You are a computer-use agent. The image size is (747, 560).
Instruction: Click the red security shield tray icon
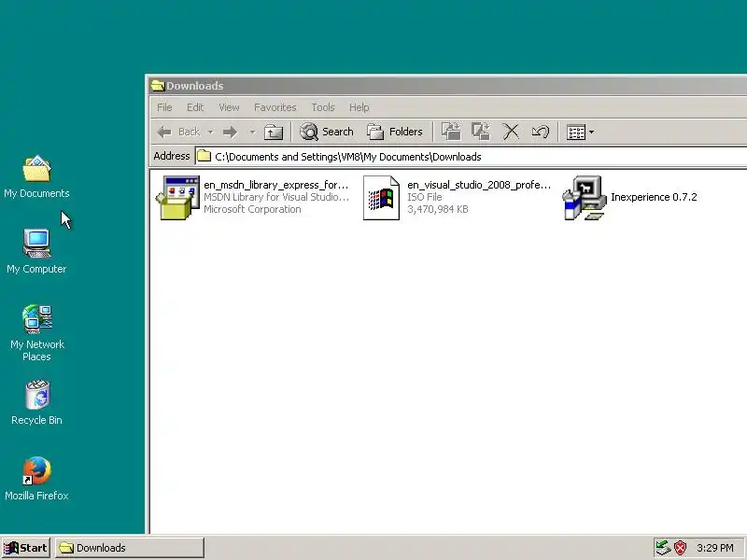(x=681, y=548)
